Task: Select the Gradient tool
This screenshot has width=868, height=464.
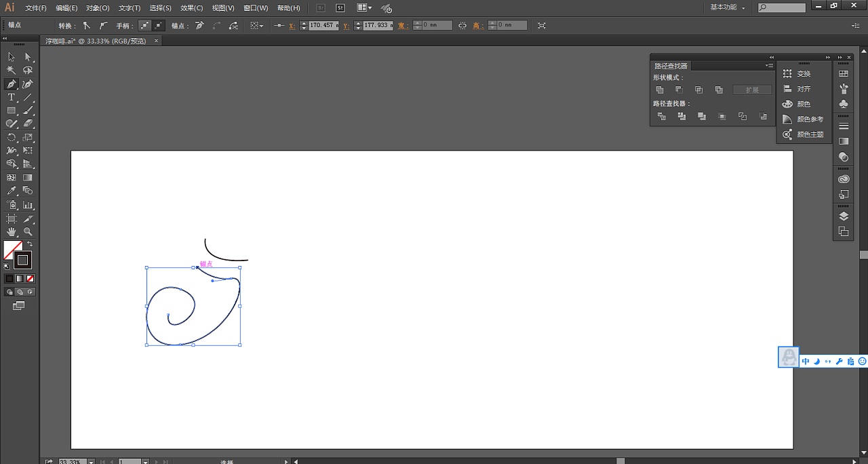Action: [28, 178]
